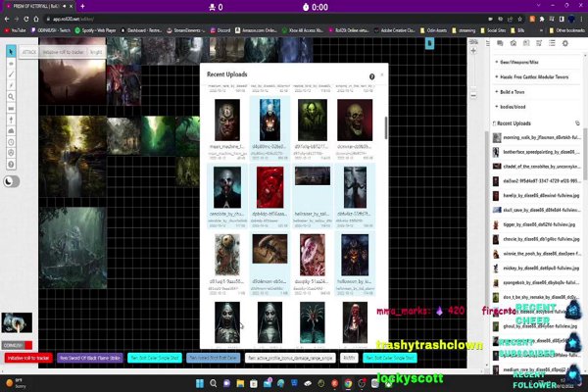Pop out Recent Uploads using the copy icon

coord(577,123)
